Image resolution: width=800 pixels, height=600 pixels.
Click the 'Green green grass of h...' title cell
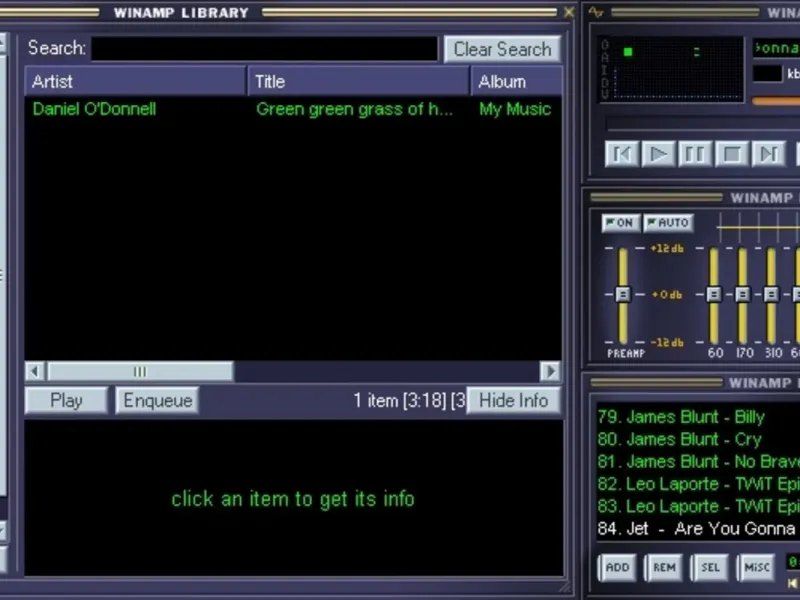coord(354,109)
